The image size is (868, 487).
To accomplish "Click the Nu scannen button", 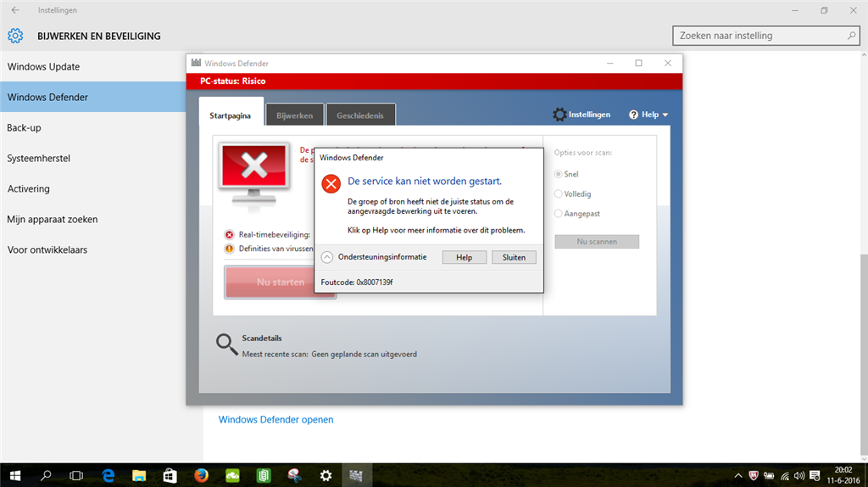I will pyautogui.click(x=597, y=242).
